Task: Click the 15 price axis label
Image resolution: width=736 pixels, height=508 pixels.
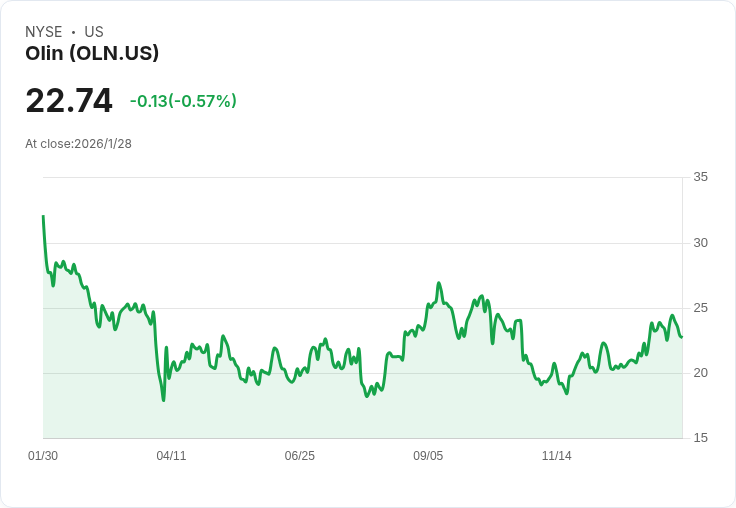Action: (700, 438)
